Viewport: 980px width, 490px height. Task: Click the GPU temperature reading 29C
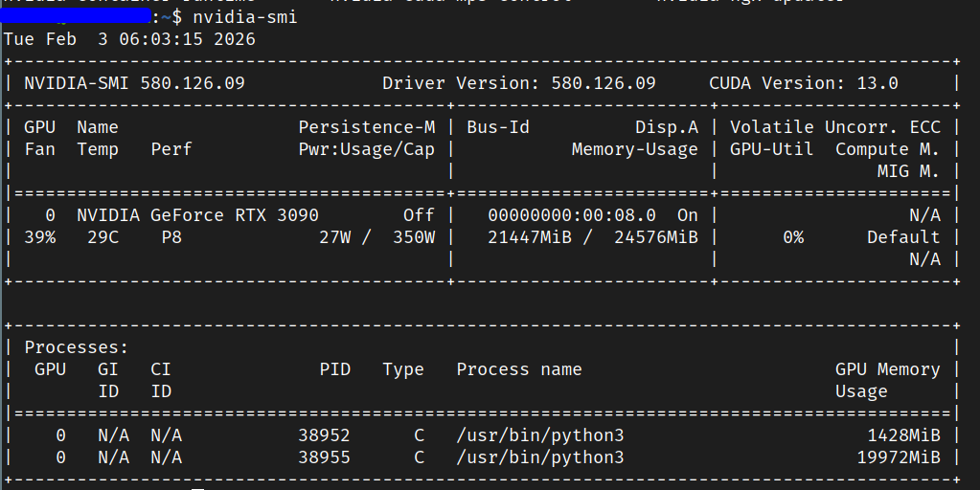pyautogui.click(x=103, y=237)
